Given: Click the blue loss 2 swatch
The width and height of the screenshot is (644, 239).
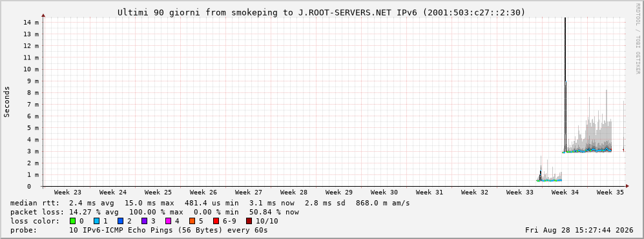Looking at the screenshot, I should coord(120,221).
